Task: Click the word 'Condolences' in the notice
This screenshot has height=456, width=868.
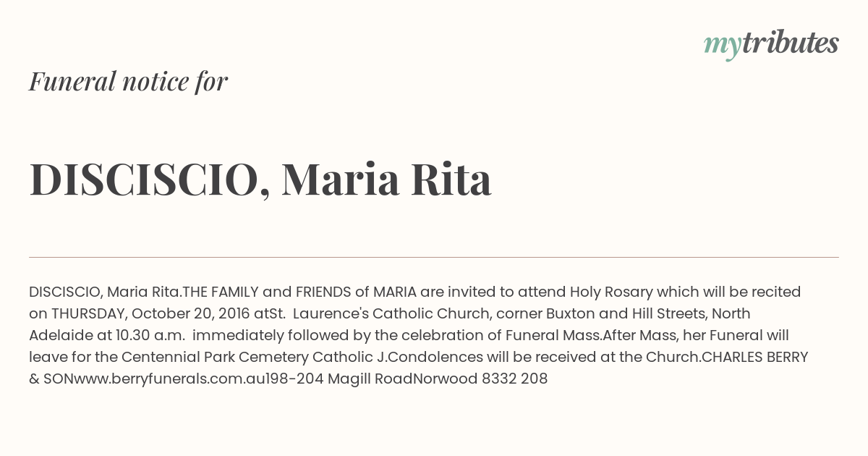Action: 440,357
